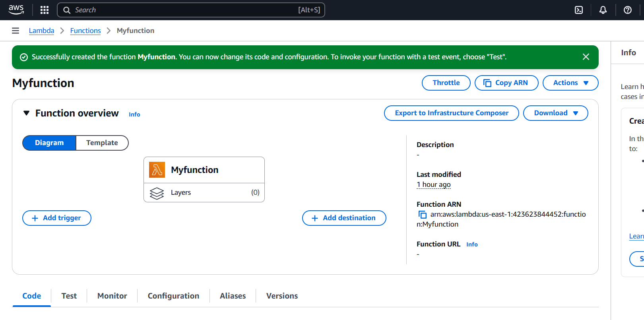Click the Info panel heading

tap(628, 52)
